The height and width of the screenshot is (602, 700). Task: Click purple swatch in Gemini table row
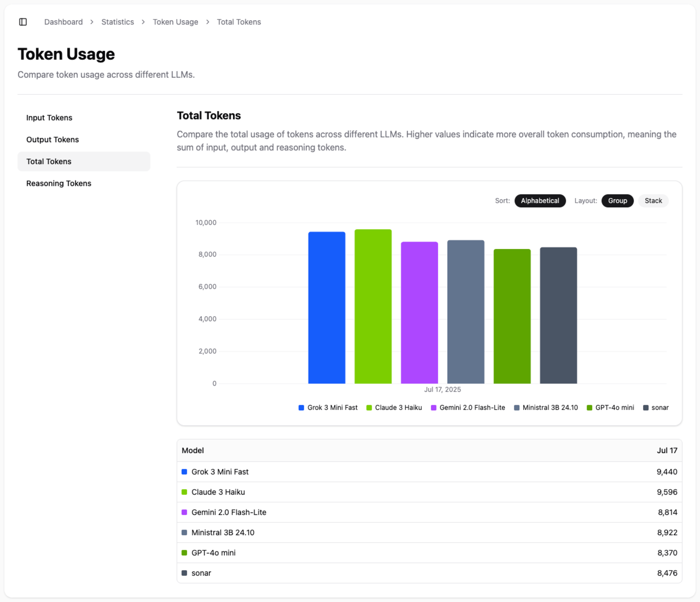click(184, 512)
